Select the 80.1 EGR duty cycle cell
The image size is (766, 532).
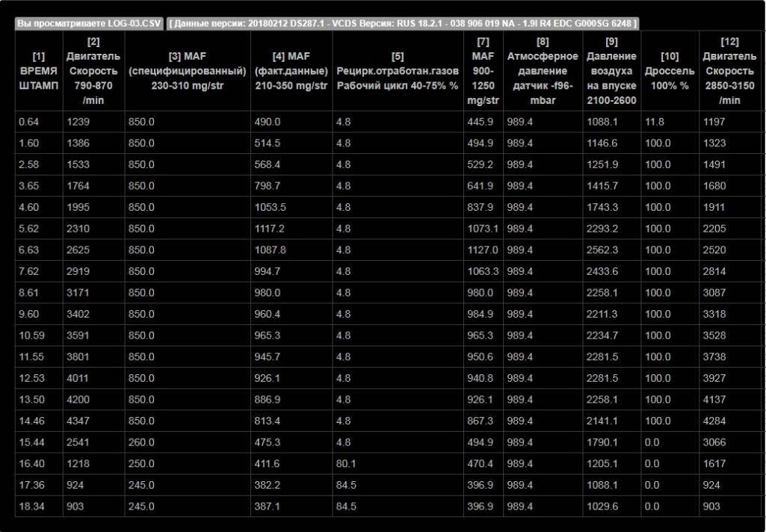point(346,464)
